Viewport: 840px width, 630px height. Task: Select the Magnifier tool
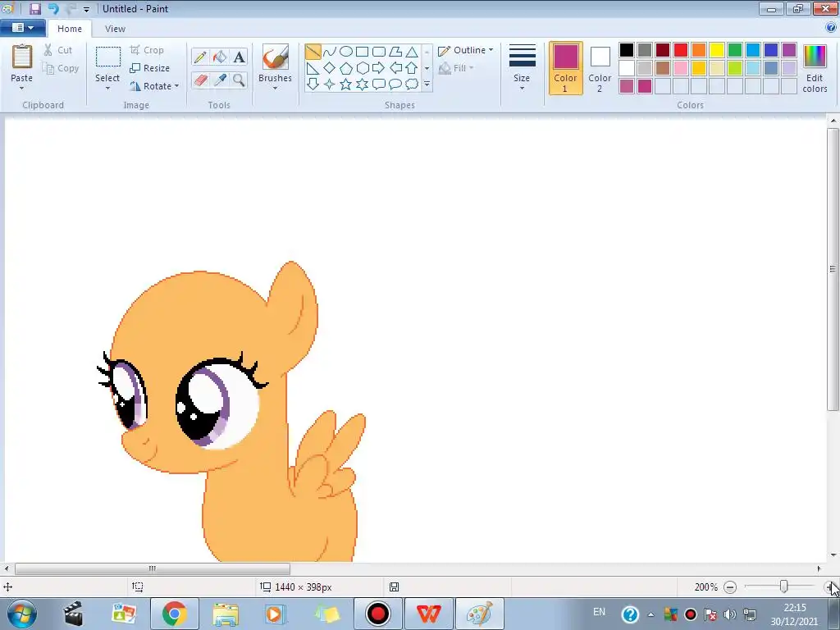(x=239, y=80)
